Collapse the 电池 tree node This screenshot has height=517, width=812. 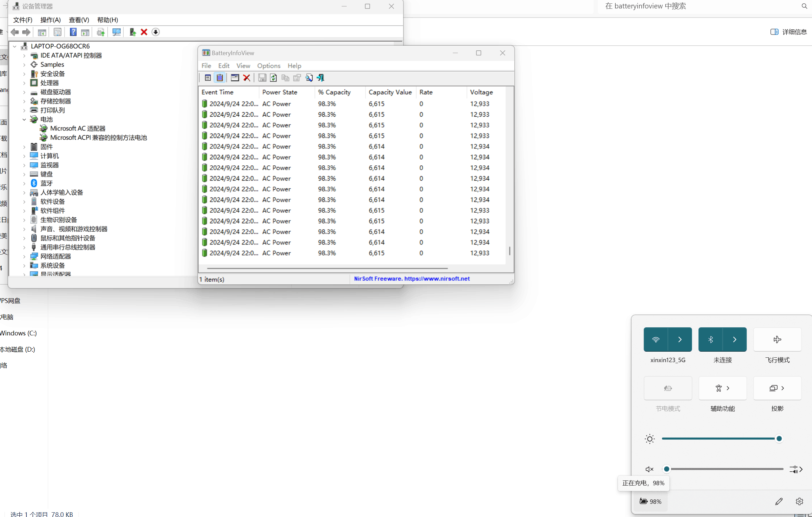24,119
